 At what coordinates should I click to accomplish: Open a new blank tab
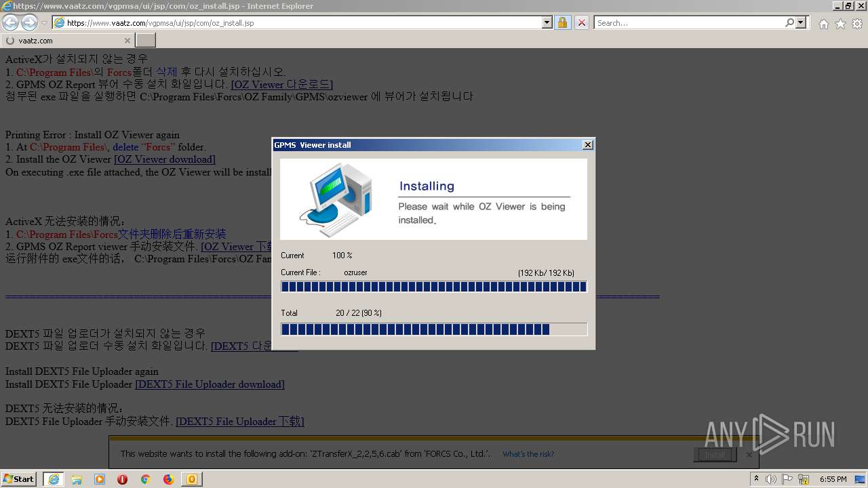(145, 41)
